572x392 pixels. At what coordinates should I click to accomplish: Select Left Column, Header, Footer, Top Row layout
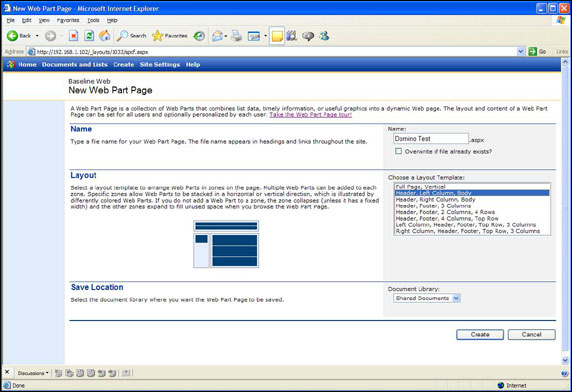[472, 225]
